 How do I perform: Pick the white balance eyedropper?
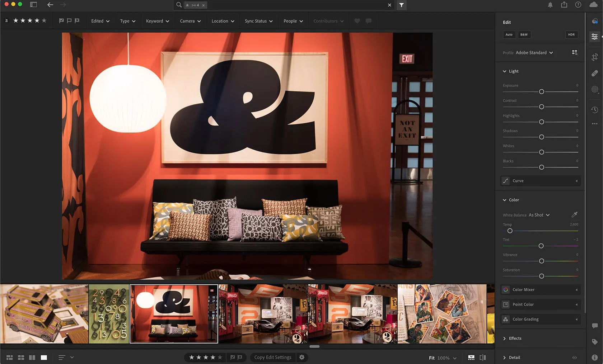[x=574, y=214]
